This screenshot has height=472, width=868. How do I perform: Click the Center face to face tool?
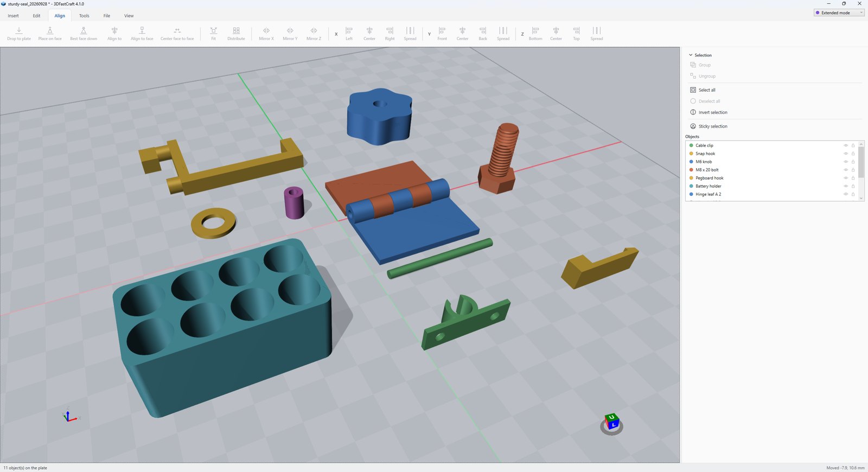point(177,34)
